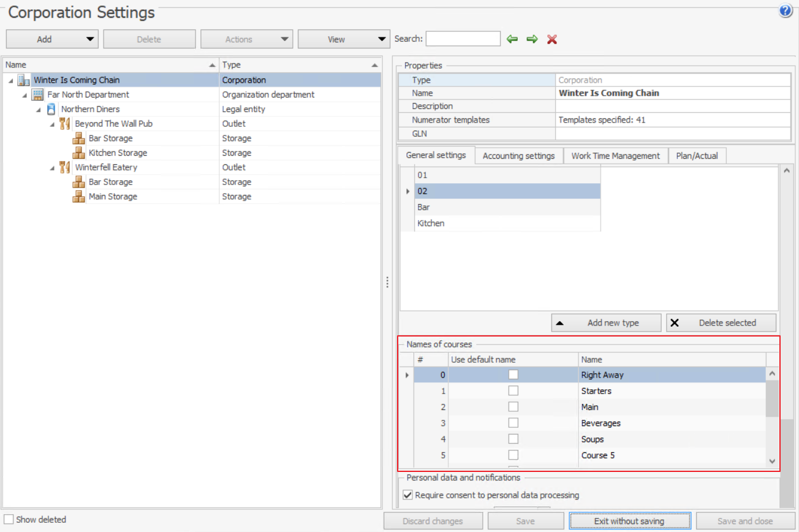
Task: Click the Main Storage boxes icon
Action: coord(78,197)
